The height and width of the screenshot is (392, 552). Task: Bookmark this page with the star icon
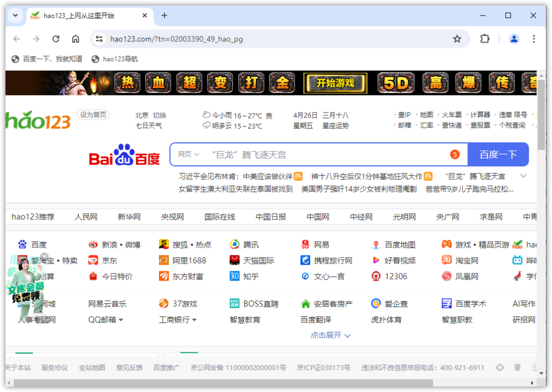coord(457,39)
